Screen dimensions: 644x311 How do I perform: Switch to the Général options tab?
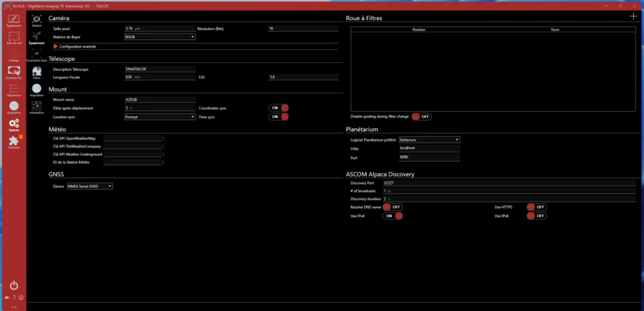[x=36, y=21]
